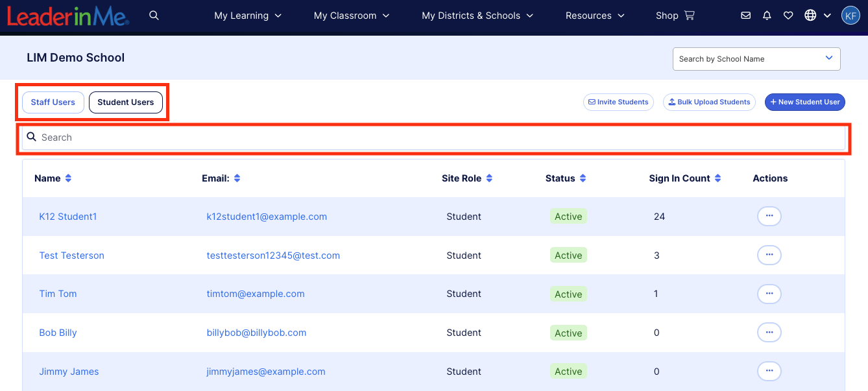Switch to the Staff Users view
The width and height of the screenshot is (868, 391).
[x=53, y=102]
